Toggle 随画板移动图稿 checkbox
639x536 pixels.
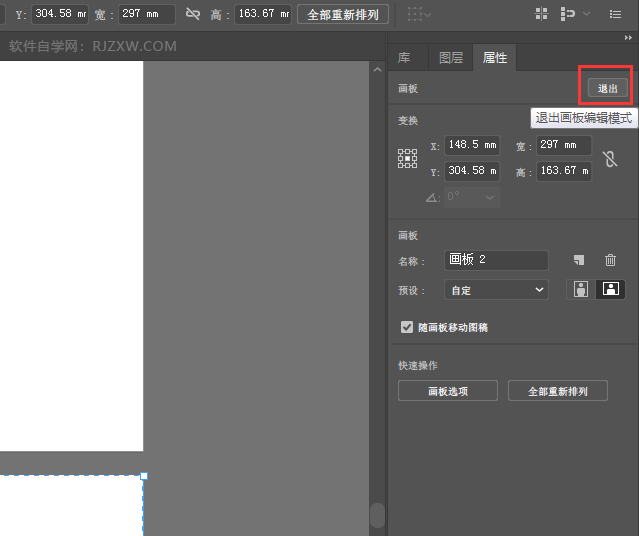coord(407,327)
